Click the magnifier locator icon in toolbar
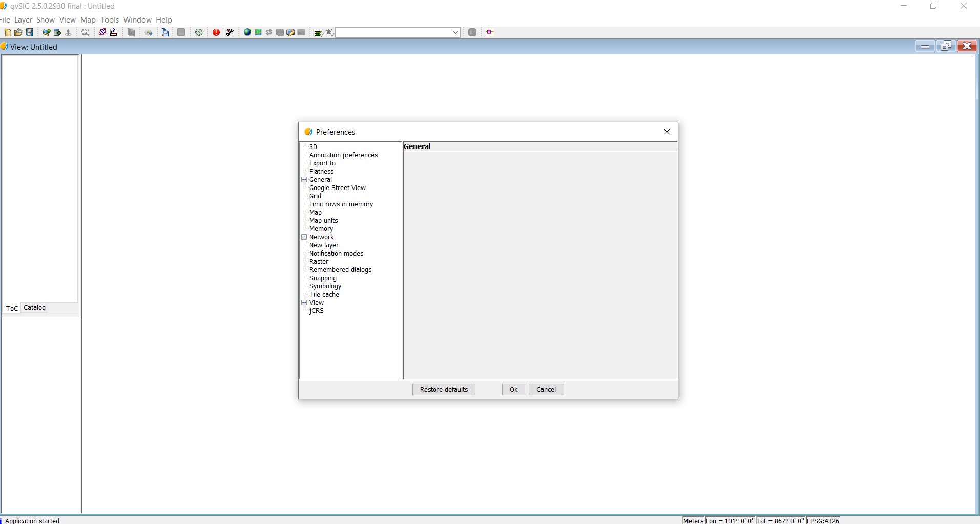980x524 pixels. pyautogui.click(x=86, y=32)
